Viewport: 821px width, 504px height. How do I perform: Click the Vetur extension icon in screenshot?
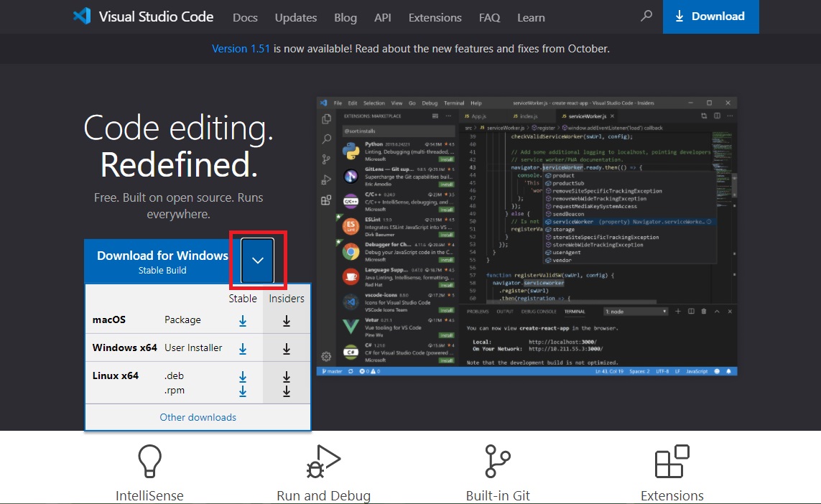coord(351,327)
